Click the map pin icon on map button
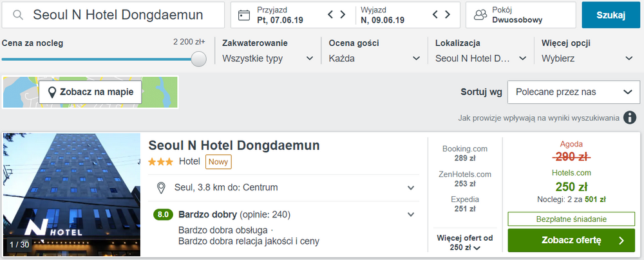The height and width of the screenshot is (260, 644). (52, 92)
